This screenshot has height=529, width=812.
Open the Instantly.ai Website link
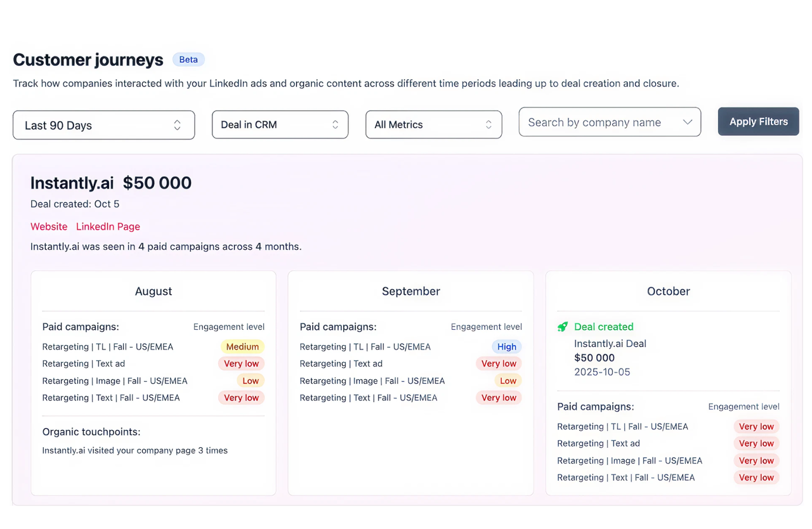point(49,226)
